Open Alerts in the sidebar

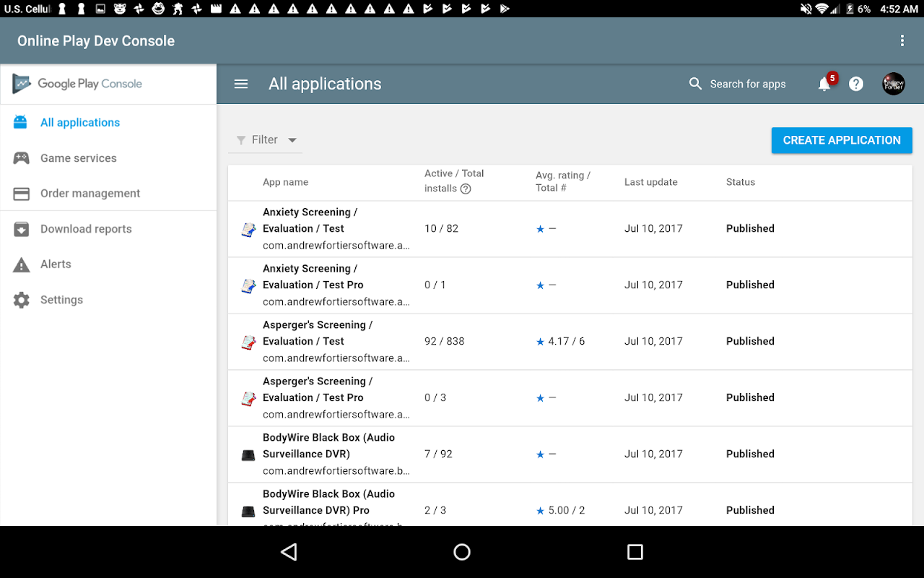(x=108, y=264)
